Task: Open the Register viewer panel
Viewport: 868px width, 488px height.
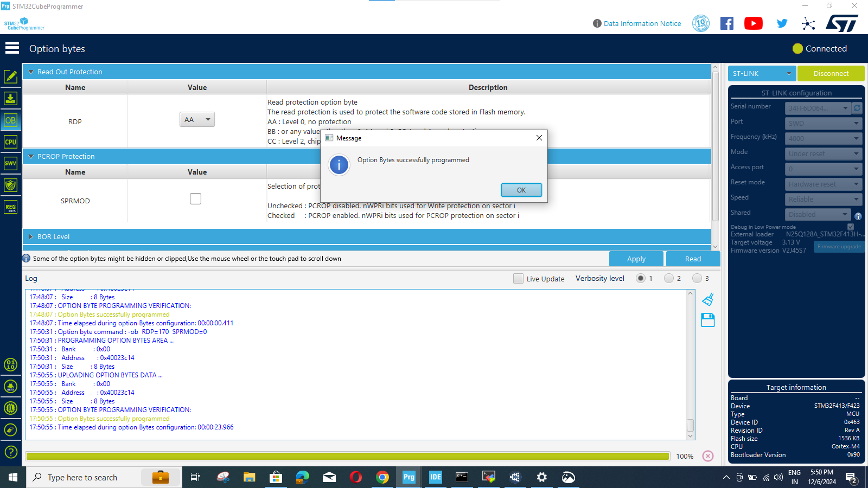Action: [11, 207]
